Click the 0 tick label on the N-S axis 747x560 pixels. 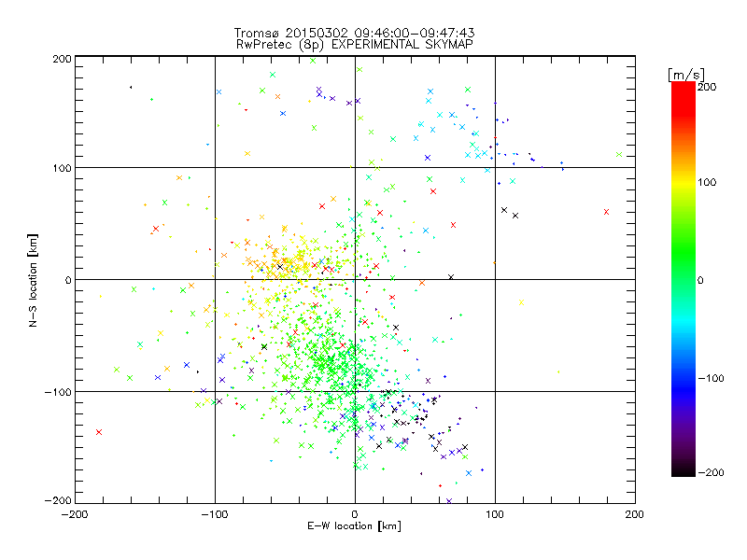[68, 280]
